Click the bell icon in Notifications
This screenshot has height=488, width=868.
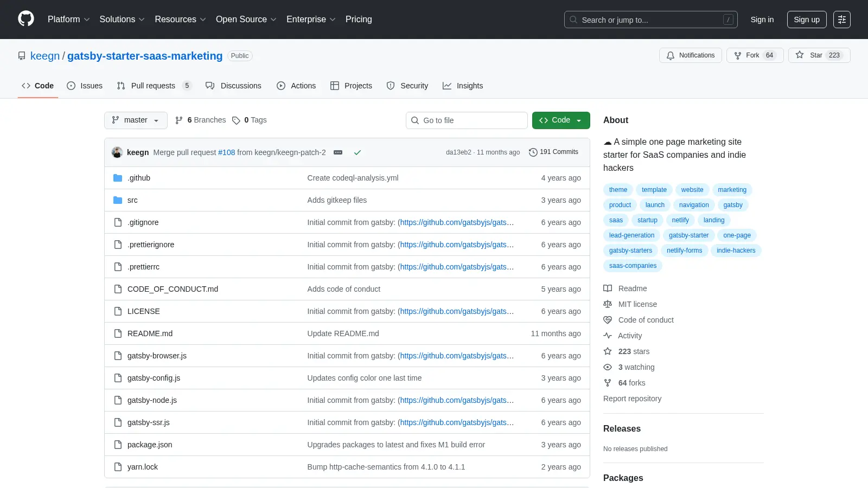tap(671, 55)
